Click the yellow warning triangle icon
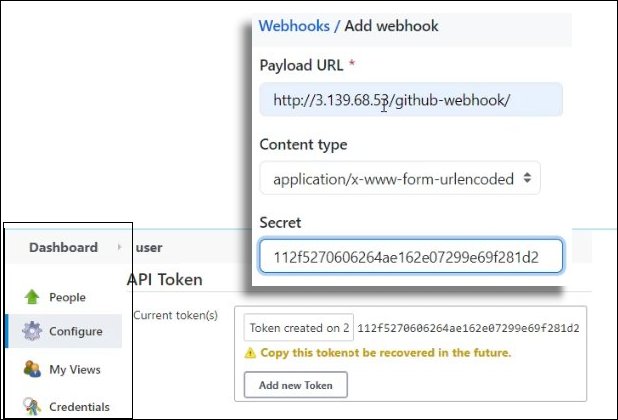Image resolution: width=618 pixels, height=420 pixels. point(250,353)
